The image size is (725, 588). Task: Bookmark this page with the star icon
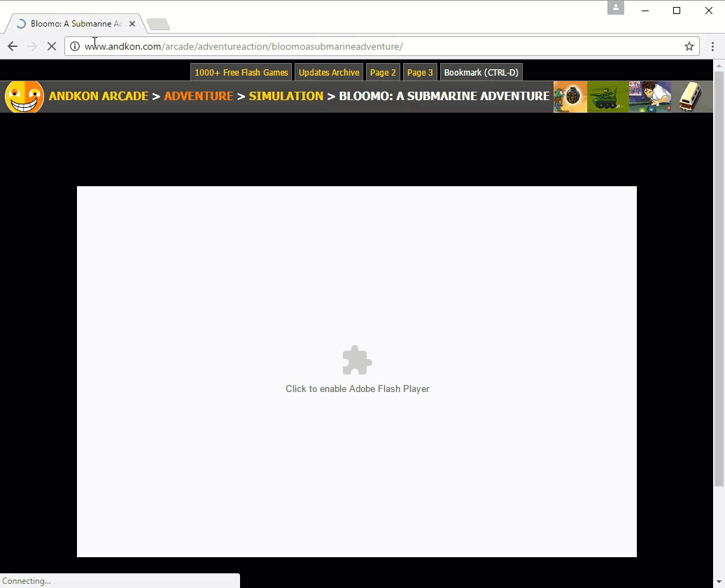689,46
